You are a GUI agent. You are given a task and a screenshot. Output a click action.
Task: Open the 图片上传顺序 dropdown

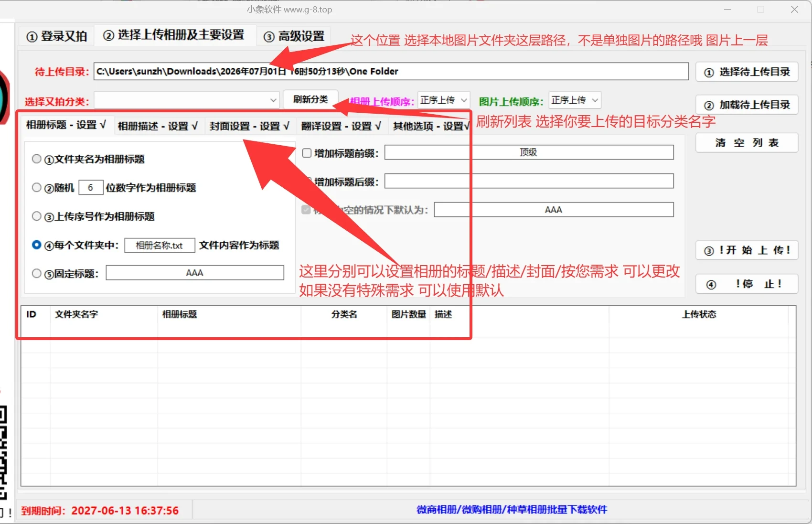[x=575, y=100]
